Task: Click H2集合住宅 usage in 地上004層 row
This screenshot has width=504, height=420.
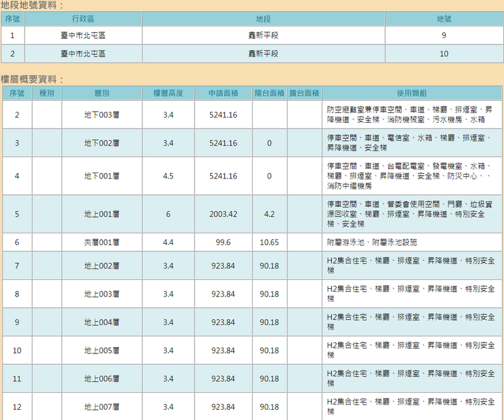Action: tap(412, 322)
